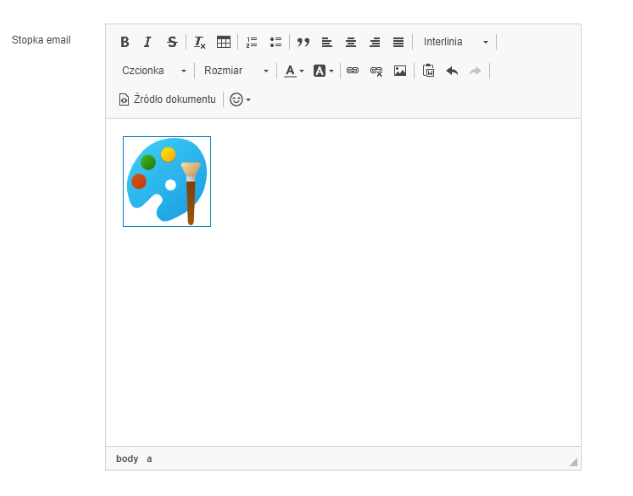The image size is (633, 496).
Task: Open the Rozmiar size dropdown
Action: [236, 71]
